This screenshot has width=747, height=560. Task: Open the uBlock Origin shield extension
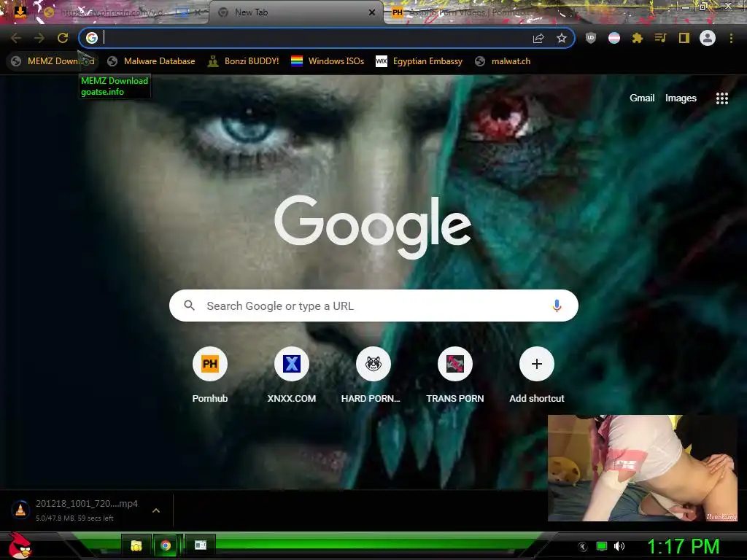(x=591, y=38)
